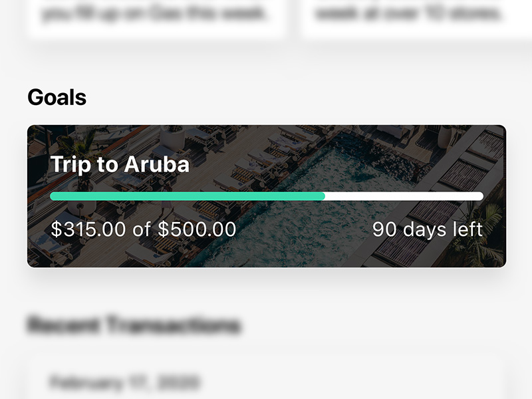
Task: Click the Goals section heading
Action: [x=57, y=98]
